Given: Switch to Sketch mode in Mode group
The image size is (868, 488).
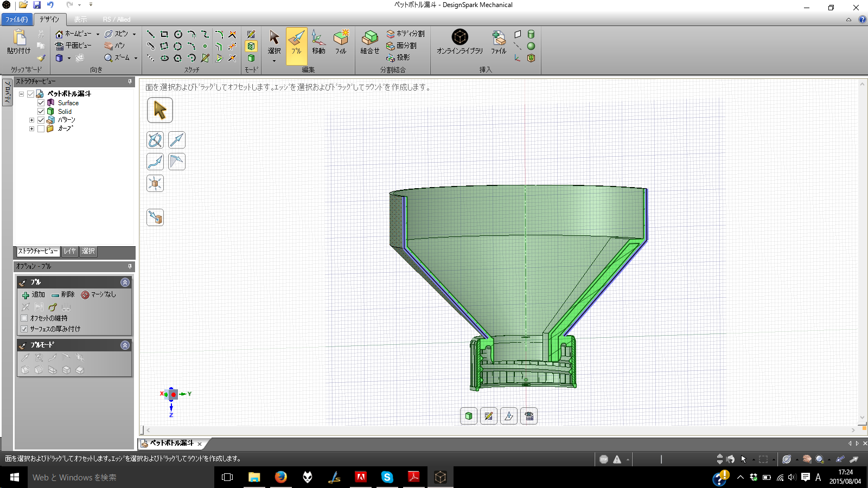Looking at the screenshot, I should pyautogui.click(x=251, y=34).
